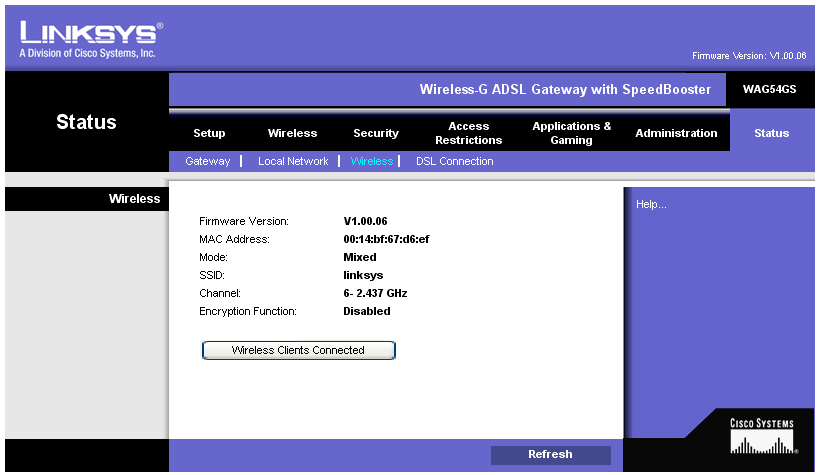Screen dimensions: 820x475
Task: Click the Wireless section heading on left
Action: pyautogui.click(x=134, y=199)
